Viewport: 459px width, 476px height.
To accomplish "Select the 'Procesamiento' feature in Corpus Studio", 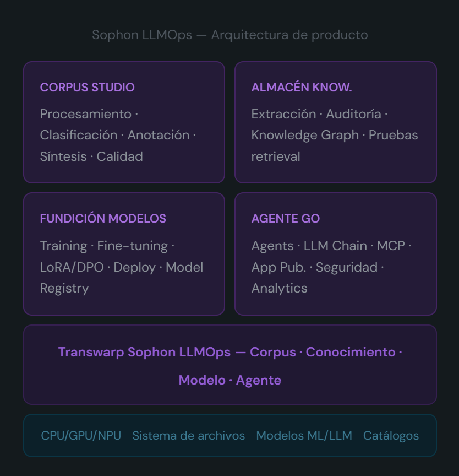I will [85, 114].
